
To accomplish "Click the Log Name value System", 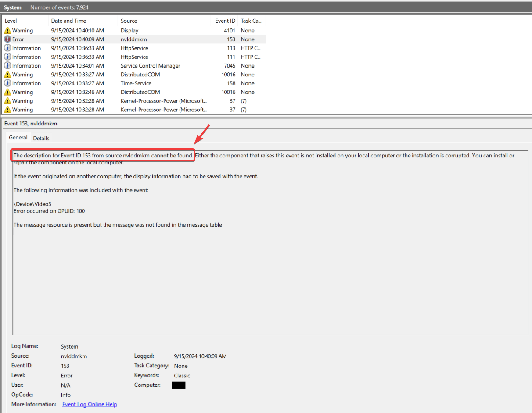I will click(x=69, y=346).
